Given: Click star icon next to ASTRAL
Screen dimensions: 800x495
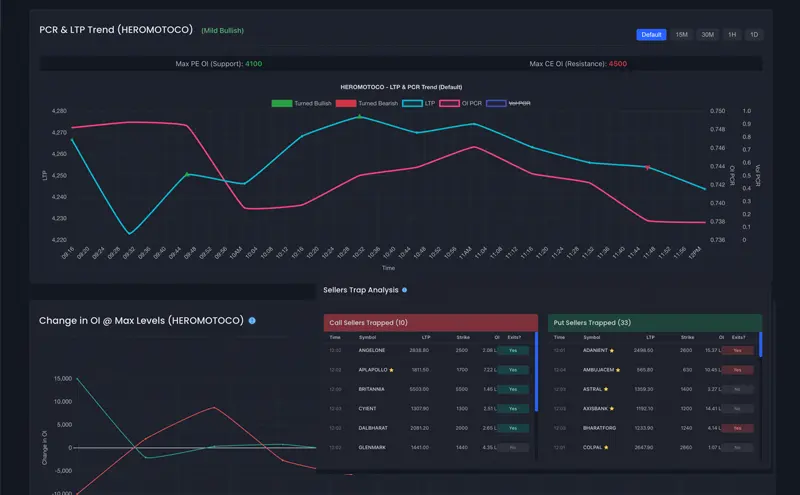Looking at the screenshot, I should (x=606, y=389).
